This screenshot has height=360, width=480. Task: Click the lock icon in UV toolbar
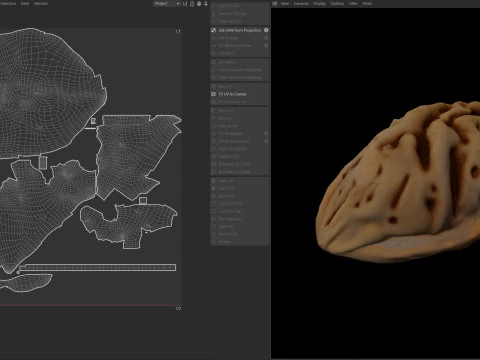[192, 3]
